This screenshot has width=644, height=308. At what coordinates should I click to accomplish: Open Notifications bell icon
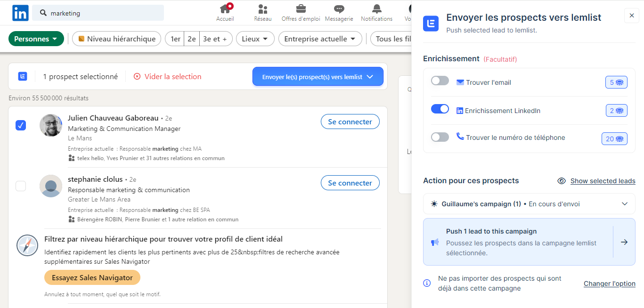pos(377,9)
